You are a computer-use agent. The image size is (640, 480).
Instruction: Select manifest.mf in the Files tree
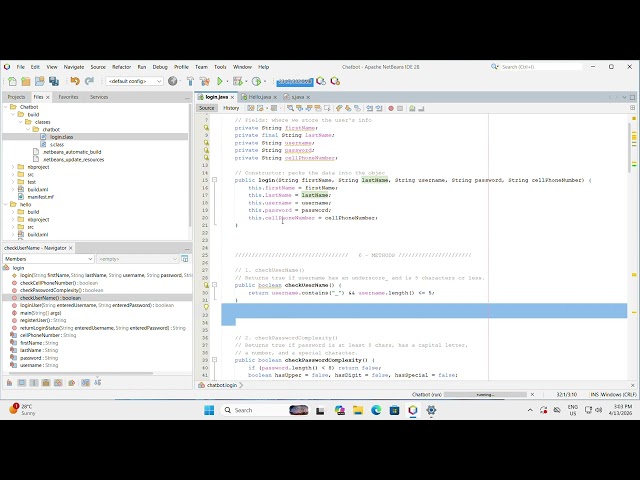(40, 197)
